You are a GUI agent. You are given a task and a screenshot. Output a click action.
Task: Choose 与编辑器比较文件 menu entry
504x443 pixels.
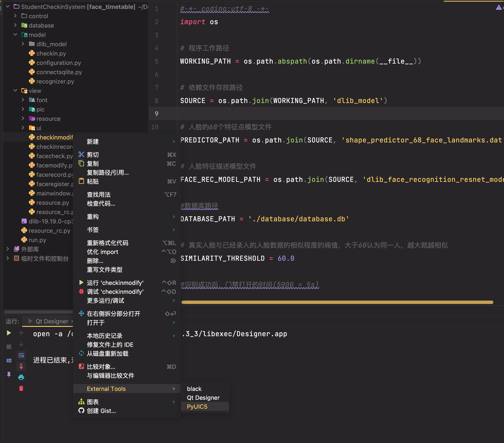(127, 375)
